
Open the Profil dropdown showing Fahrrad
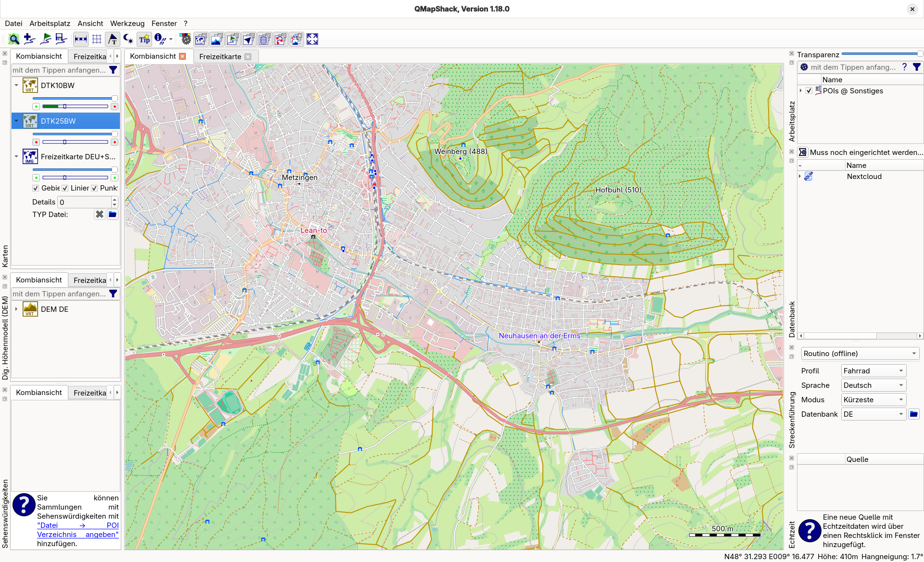(x=873, y=371)
